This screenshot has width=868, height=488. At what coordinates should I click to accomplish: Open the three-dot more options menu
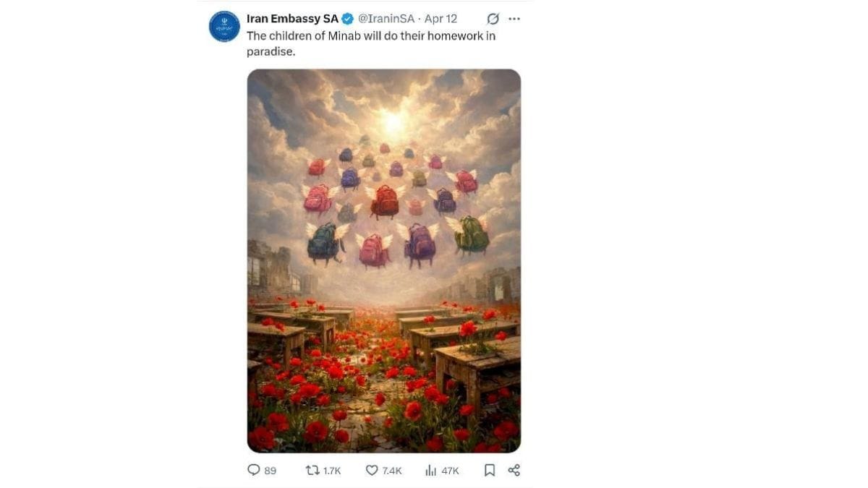[514, 19]
